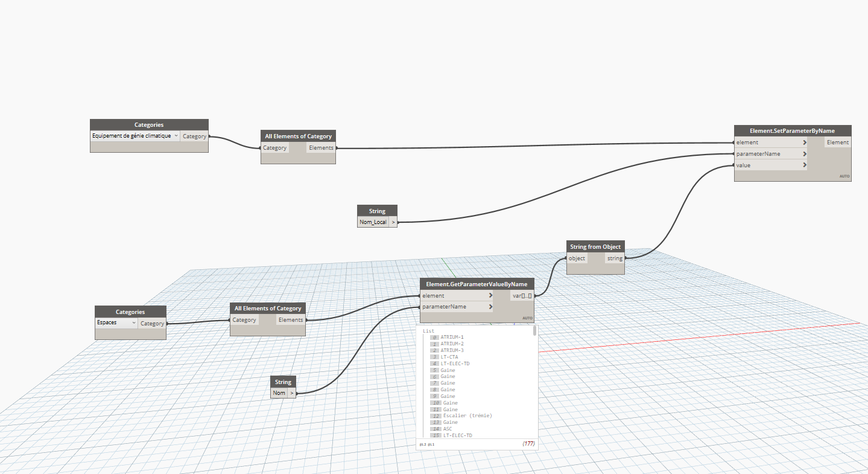Click the 'Nom_Local' text field
The height and width of the screenshot is (474, 868).
pos(373,222)
